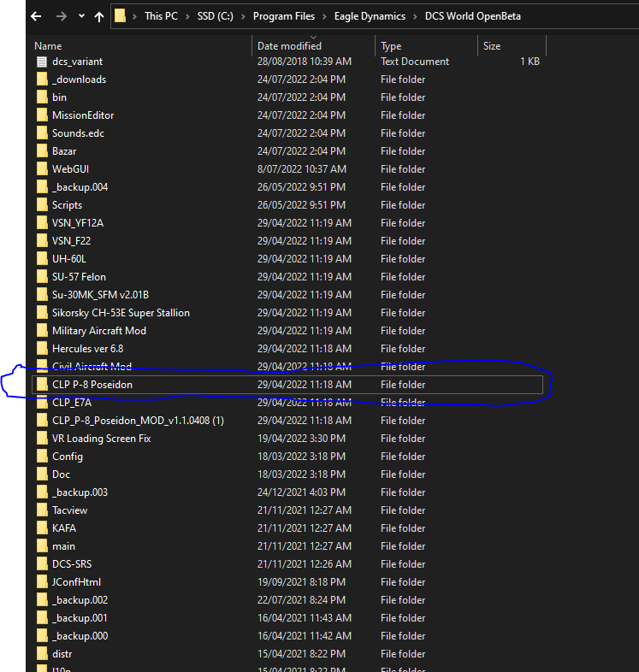Select UH-60L folder icon
The width and height of the screenshot is (639, 672).
[x=42, y=259]
